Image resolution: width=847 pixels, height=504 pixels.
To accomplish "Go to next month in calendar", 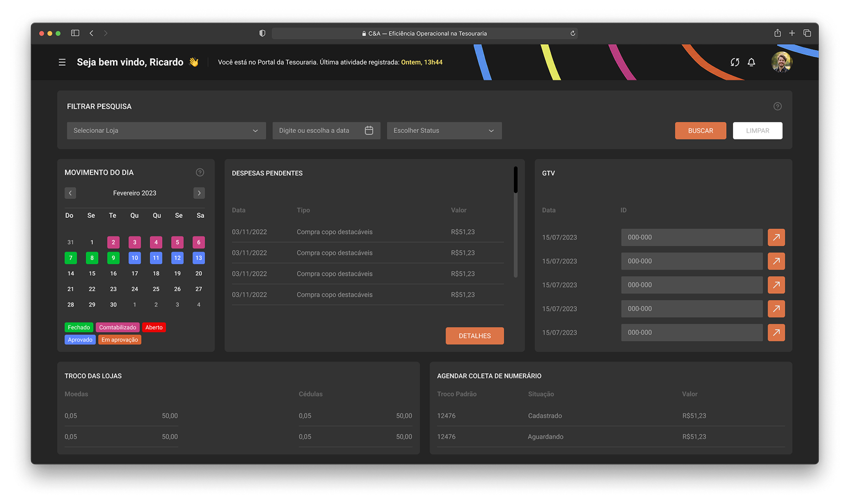I will 199,193.
